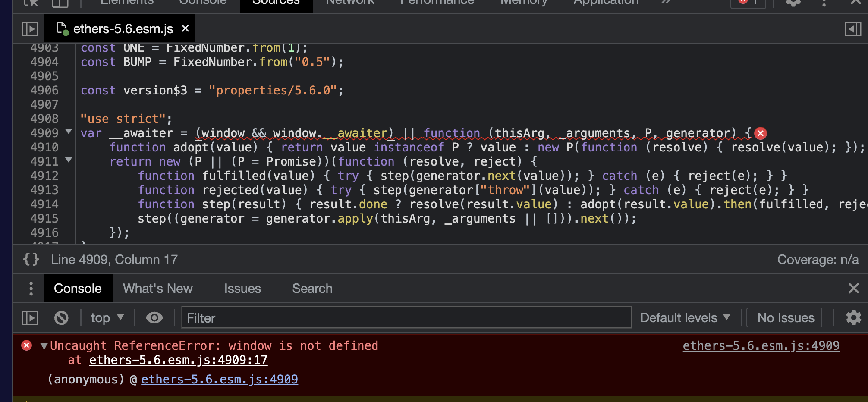Click the red error icon beside ReferenceError message
The height and width of the screenshot is (402, 868).
(26, 345)
